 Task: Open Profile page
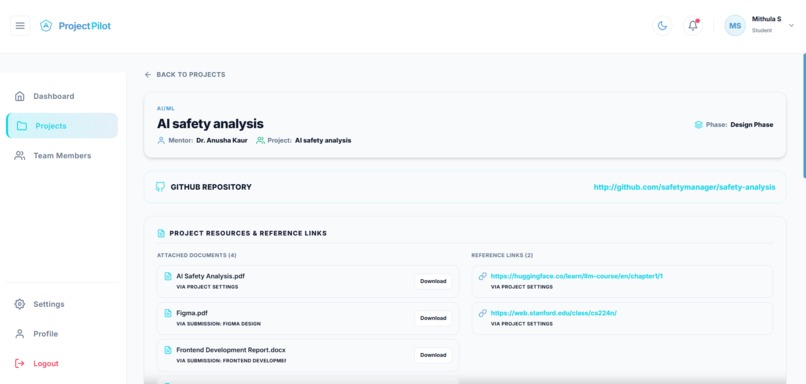click(62, 334)
